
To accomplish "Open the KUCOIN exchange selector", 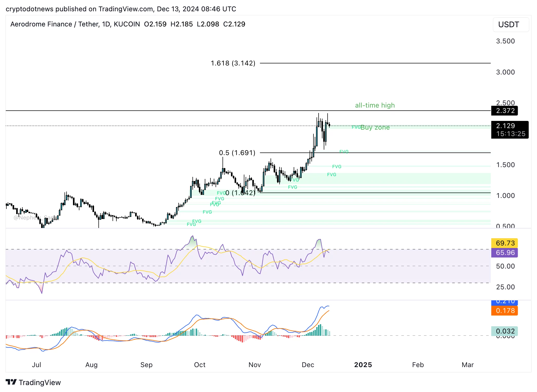I will coord(127,24).
